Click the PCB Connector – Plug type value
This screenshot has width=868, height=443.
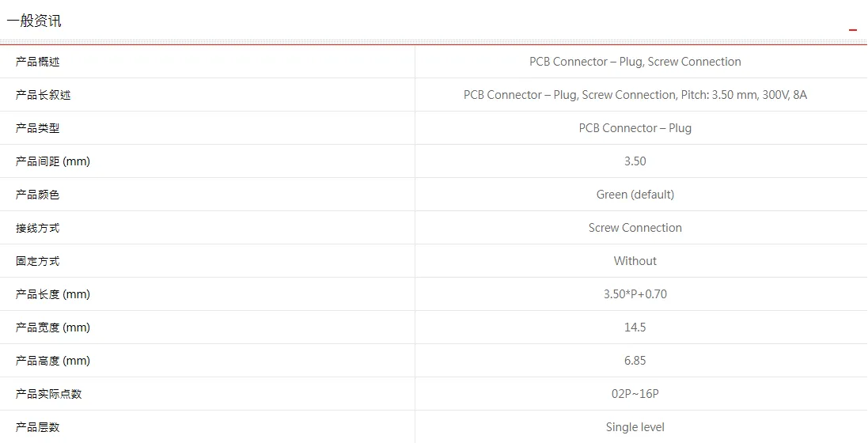(635, 128)
